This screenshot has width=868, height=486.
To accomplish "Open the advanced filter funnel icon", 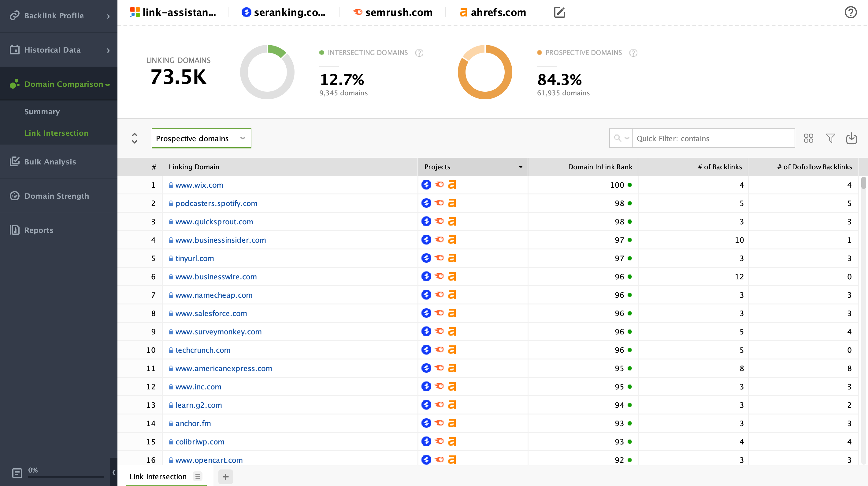I will pyautogui.click(x=830, y=138).
